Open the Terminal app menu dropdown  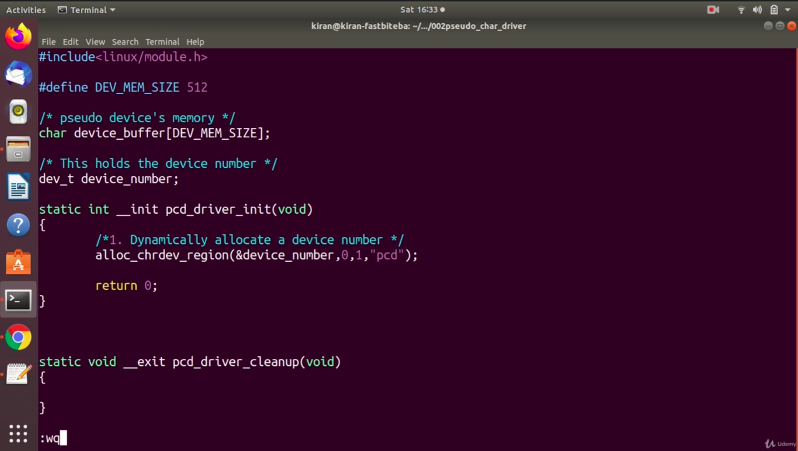[87, 10]
